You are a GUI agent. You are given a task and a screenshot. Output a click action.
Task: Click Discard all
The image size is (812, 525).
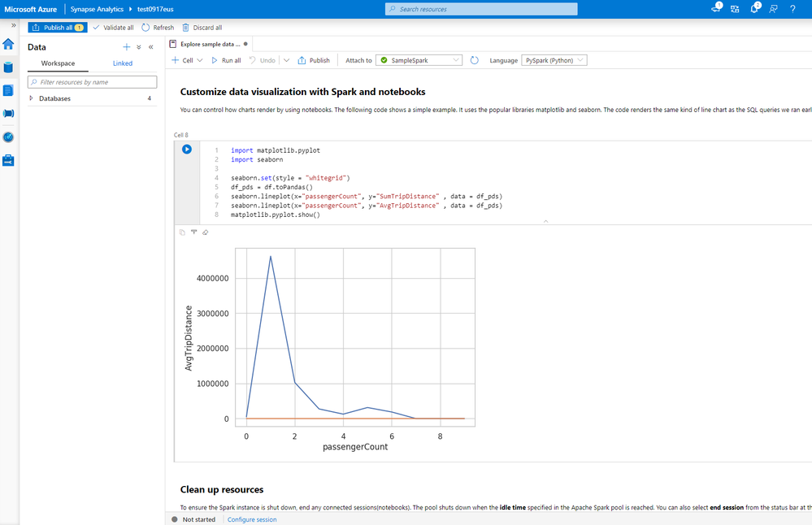point(202,28)
